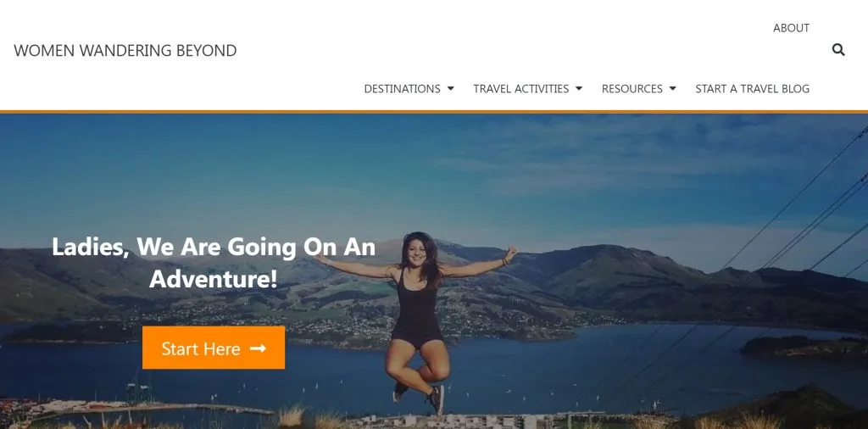Click the 'Ladies, We Are Going On An Adventure!' heading
The image size is (868, 429).
tap(214, 262)
